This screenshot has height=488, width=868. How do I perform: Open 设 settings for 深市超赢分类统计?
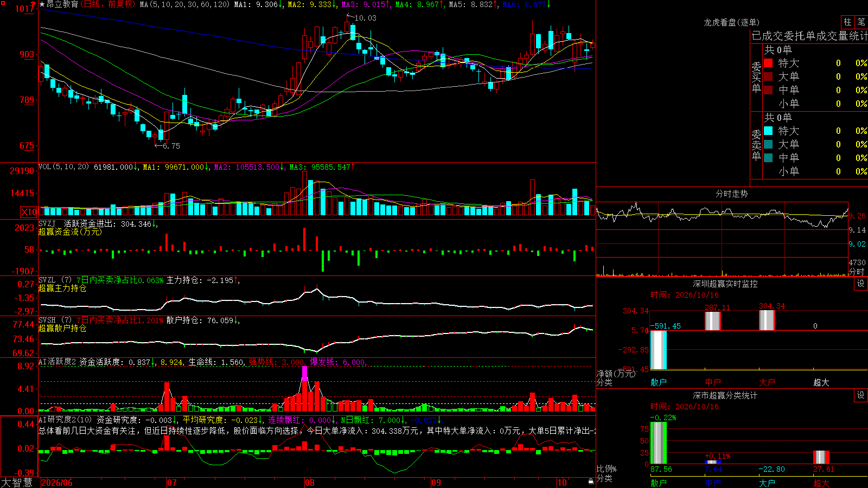(x=860, y=395)
